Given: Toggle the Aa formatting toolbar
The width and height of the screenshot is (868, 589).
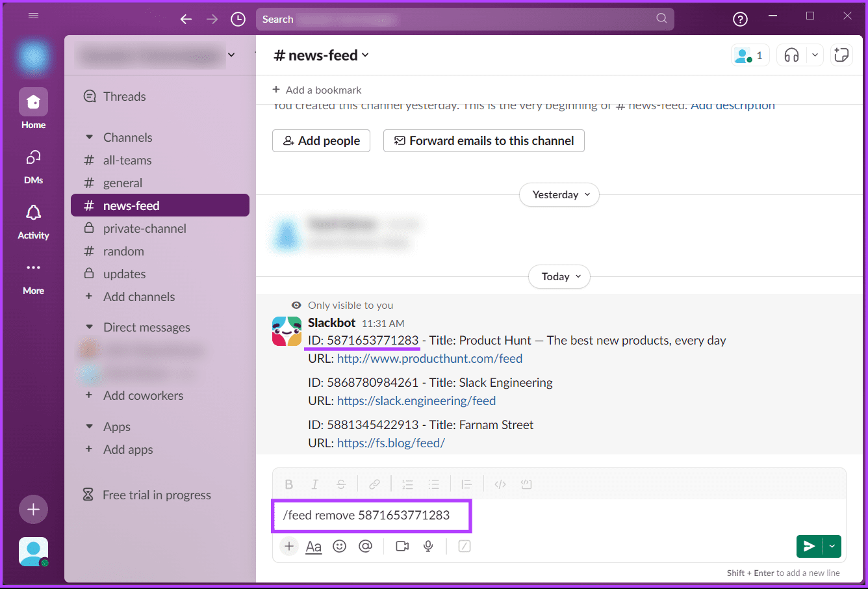Looking at the screenshot, I should point(314,546).
